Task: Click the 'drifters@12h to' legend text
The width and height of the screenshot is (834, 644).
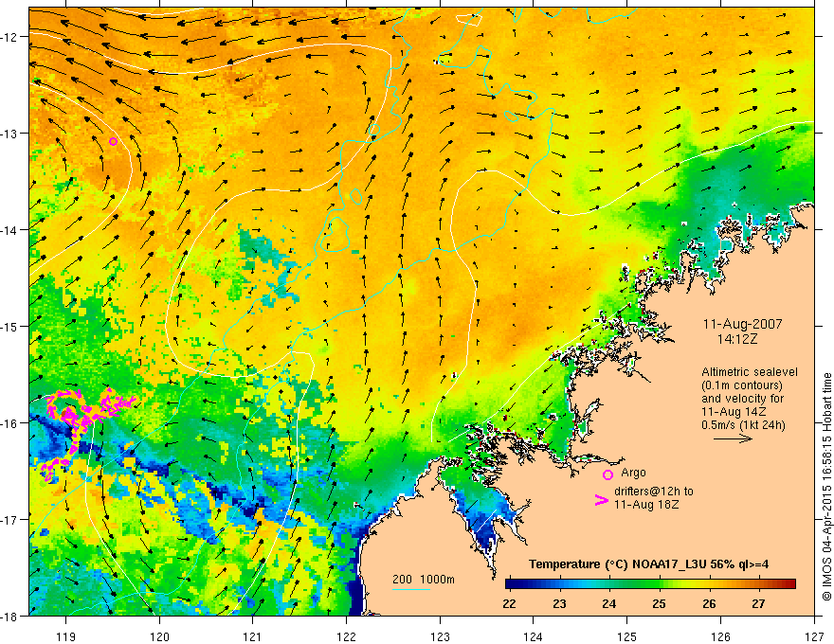Action: (x=654, y=492)
